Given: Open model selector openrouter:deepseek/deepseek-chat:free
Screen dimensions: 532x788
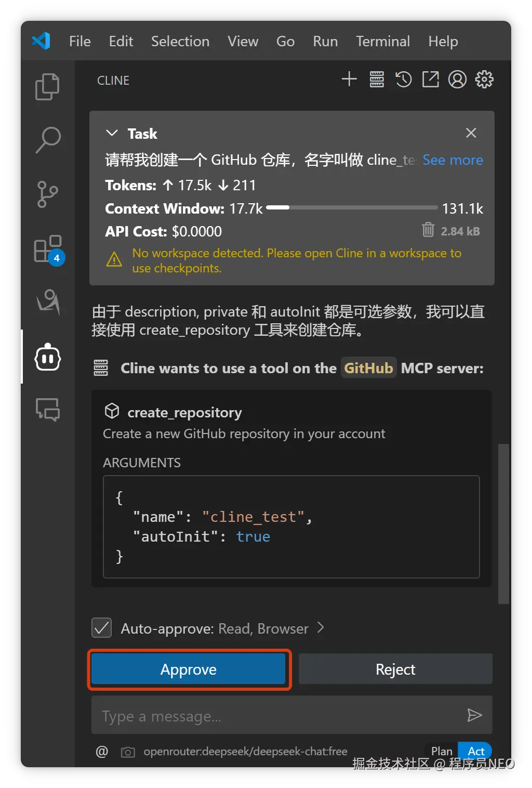Looking at the screenshot, I should 245,752.
